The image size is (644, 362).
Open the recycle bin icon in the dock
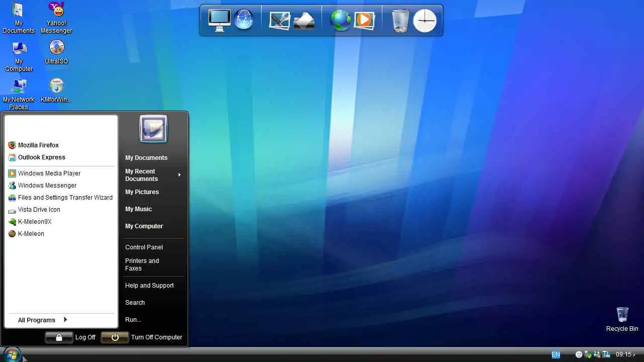click(400, 21)
